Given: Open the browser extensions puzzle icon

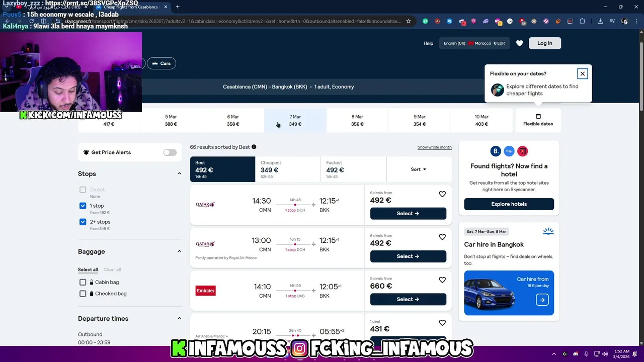Looking at the screenshot, I should point(582,21).
